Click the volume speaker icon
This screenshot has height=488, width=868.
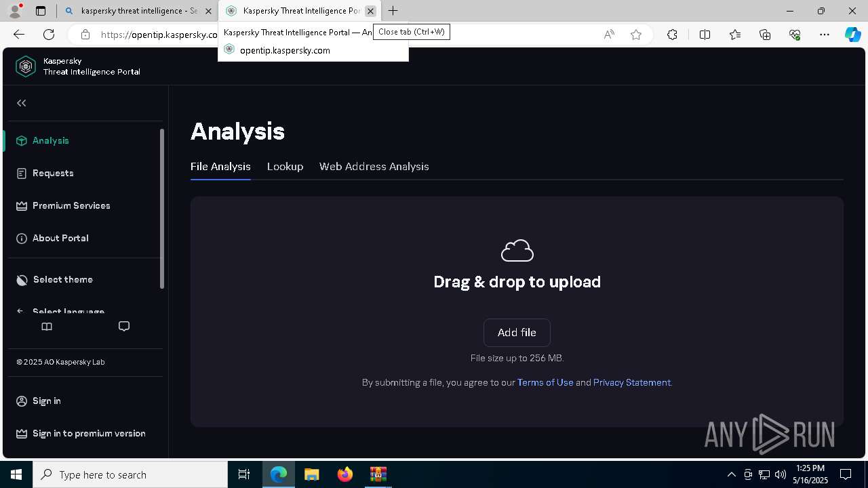tap(780, 474)
